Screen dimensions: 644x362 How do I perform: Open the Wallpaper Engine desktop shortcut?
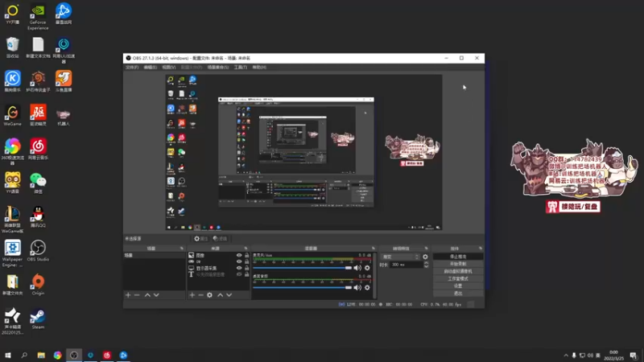pyautogui.click(x=12, y=253)
